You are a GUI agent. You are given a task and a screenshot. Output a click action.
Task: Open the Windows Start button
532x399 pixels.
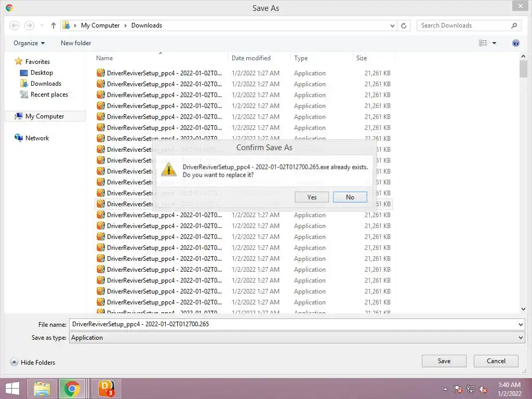tap(12, 389)
